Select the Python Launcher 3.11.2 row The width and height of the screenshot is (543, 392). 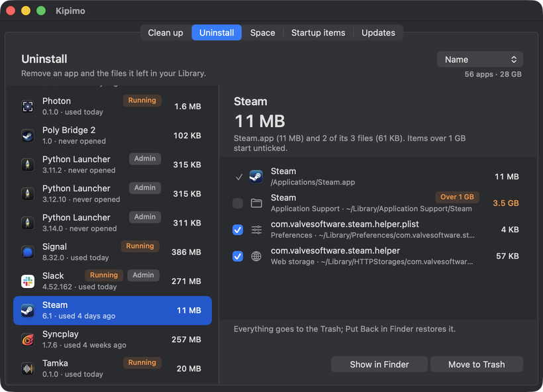coord(113,164)
